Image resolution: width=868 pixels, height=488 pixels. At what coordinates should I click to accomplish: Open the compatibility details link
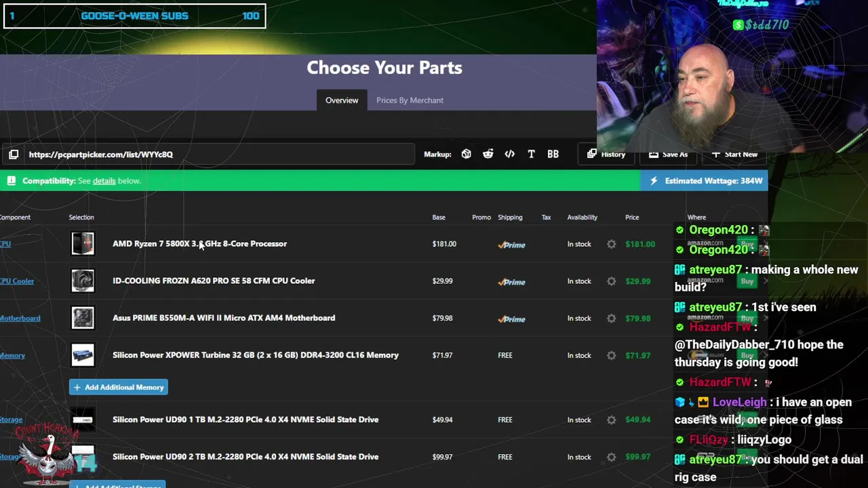tap(104, 181)
